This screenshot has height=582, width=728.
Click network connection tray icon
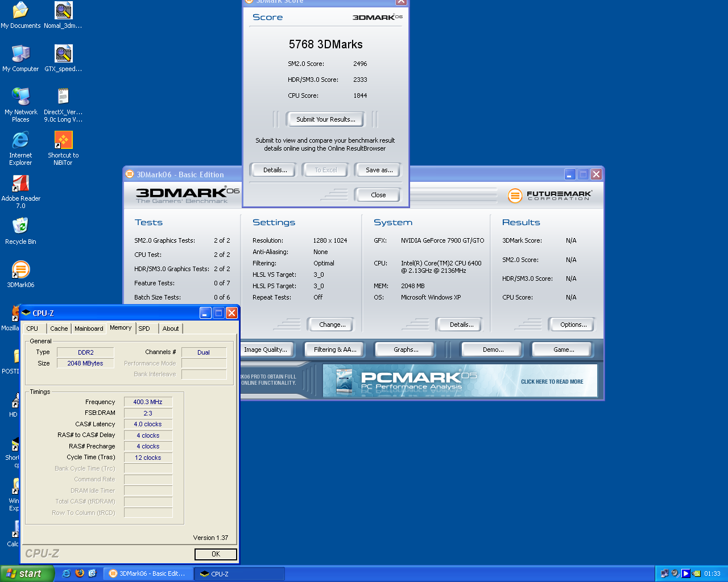[664, 573]
